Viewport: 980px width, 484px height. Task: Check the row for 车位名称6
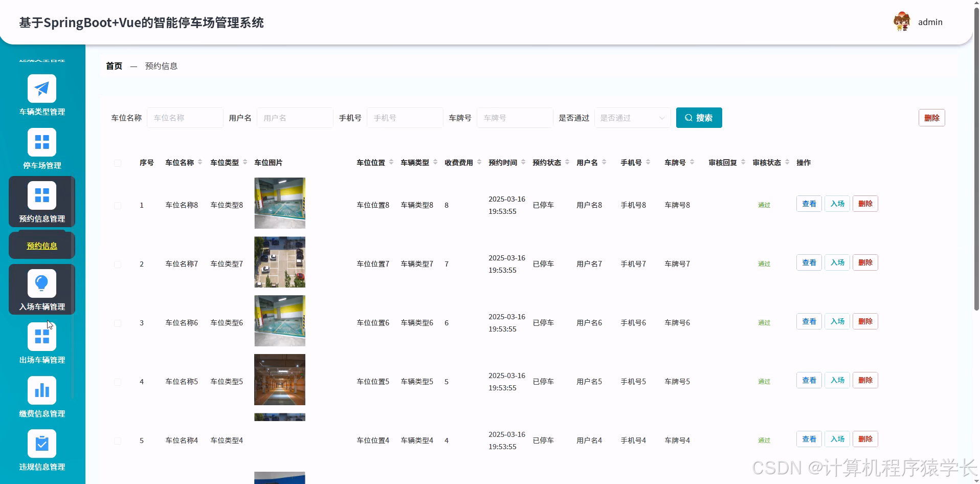[118, 323]
